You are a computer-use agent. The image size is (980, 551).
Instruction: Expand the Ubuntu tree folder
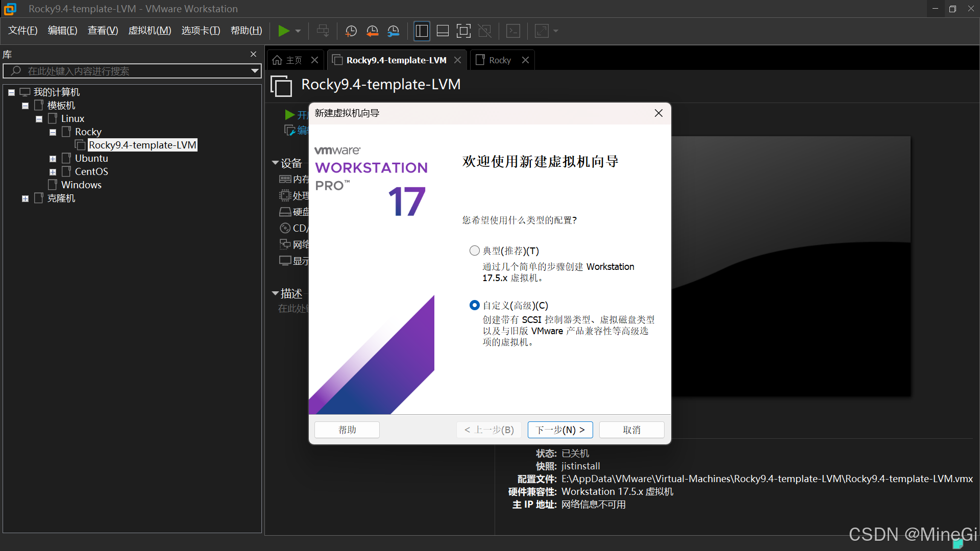(53, 159)
